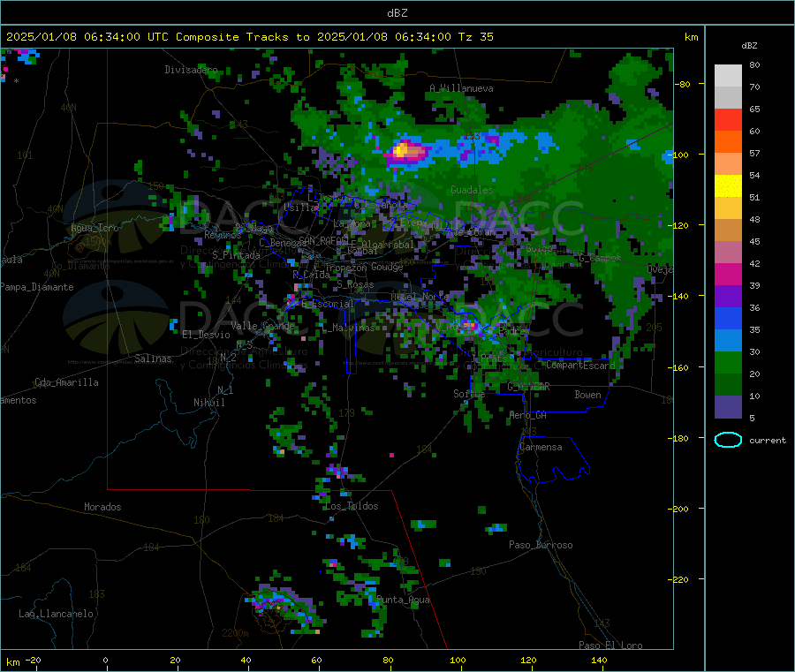
Task: Click the CompantEscard map label
Action: 580,365
